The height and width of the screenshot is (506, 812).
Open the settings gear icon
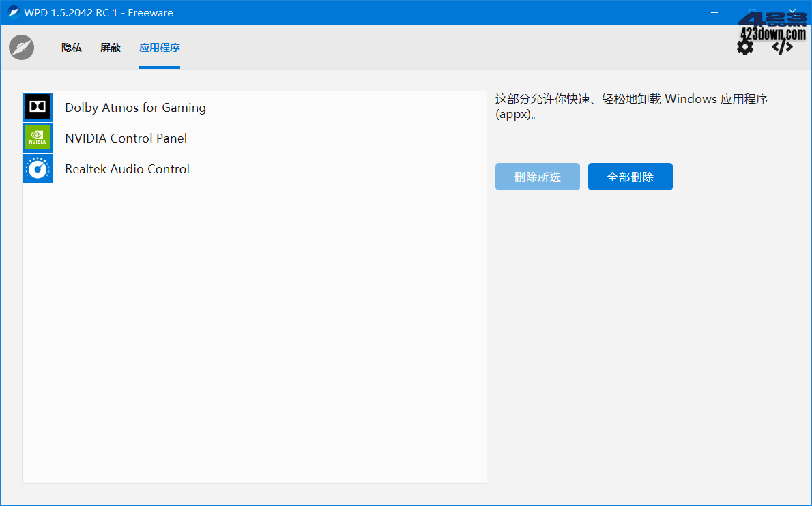[x=745, y=46]
